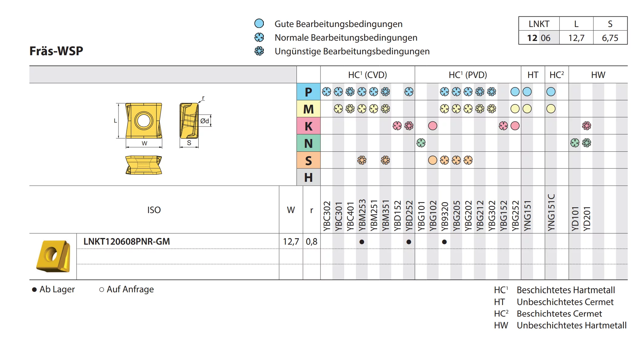
Task: Click the pink K-row circle under YBG102
Action: pyautogui.click(x=433, y=126)
